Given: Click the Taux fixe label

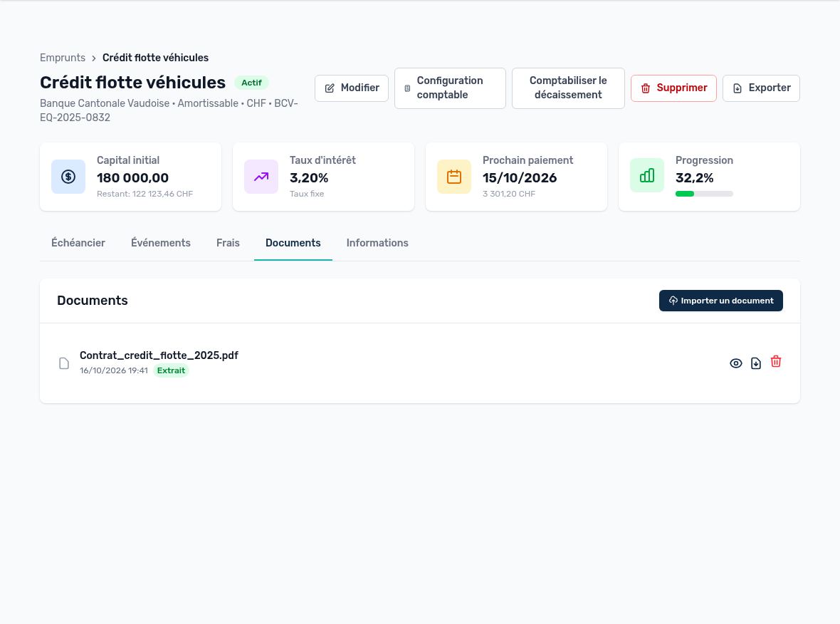Looking at the screenshot, I should (307, 194).
